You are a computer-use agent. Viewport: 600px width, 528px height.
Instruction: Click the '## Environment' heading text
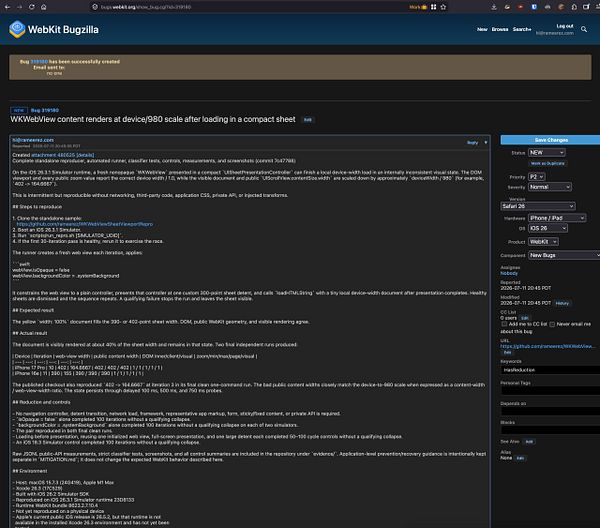[x=29, y=471]
